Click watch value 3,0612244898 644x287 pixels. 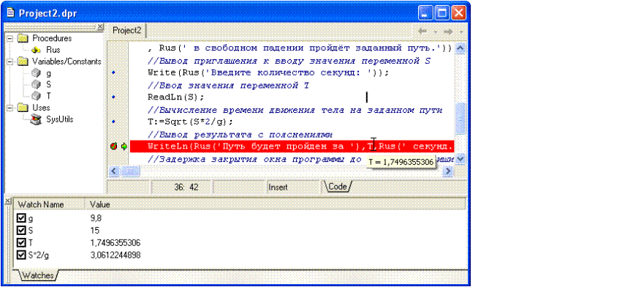click(115, 255)
